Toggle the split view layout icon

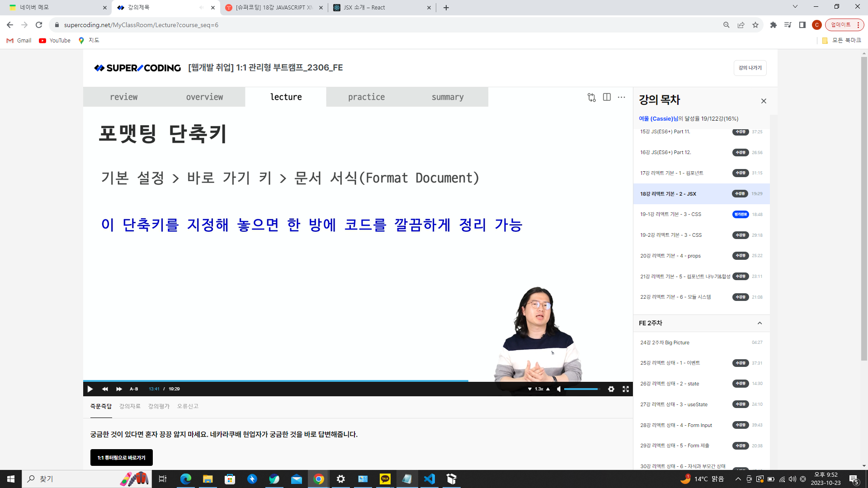pyautogui.click(x=607, y=97)
